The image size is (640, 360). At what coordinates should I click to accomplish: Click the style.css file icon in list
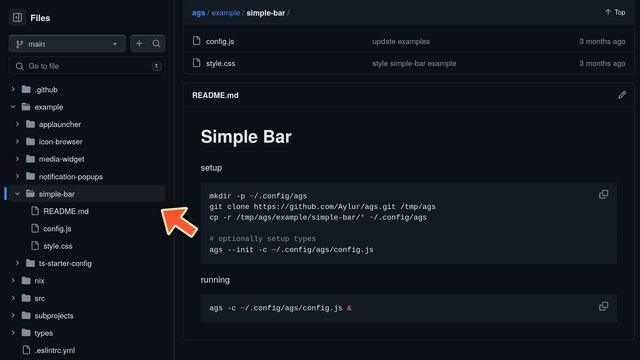click(197, 63)
